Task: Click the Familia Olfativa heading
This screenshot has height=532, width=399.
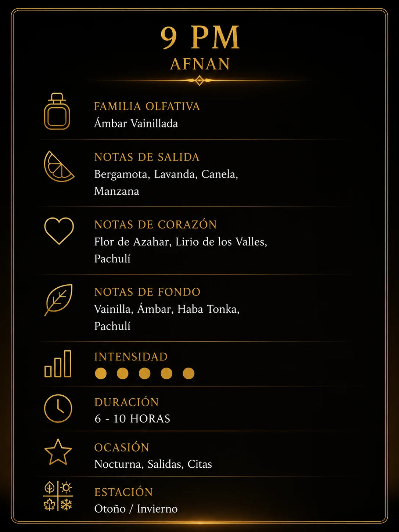Action: tap(147, 107)
